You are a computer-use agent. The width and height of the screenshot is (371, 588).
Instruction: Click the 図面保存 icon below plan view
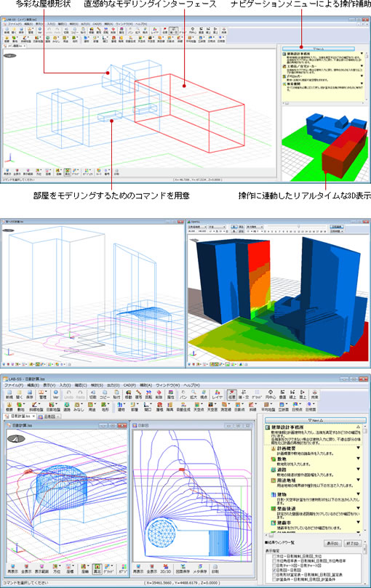pyautogui.click(x=183, y=568)
